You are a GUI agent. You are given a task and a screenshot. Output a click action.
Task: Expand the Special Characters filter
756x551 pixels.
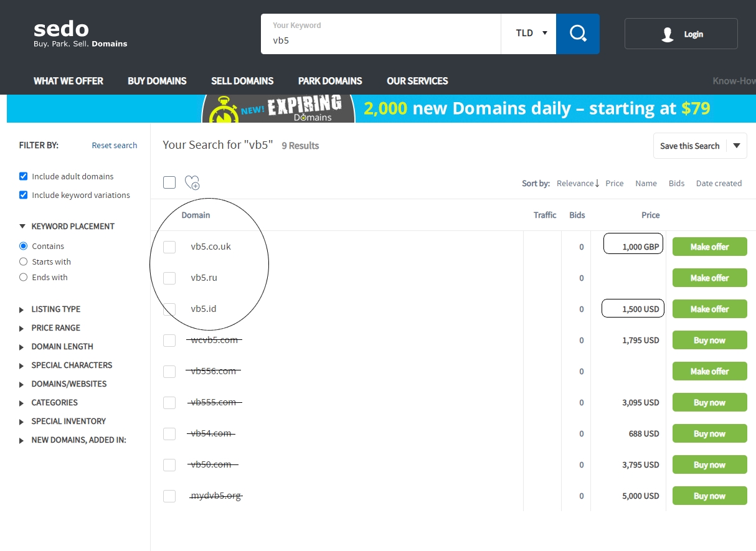coord(65,365)
